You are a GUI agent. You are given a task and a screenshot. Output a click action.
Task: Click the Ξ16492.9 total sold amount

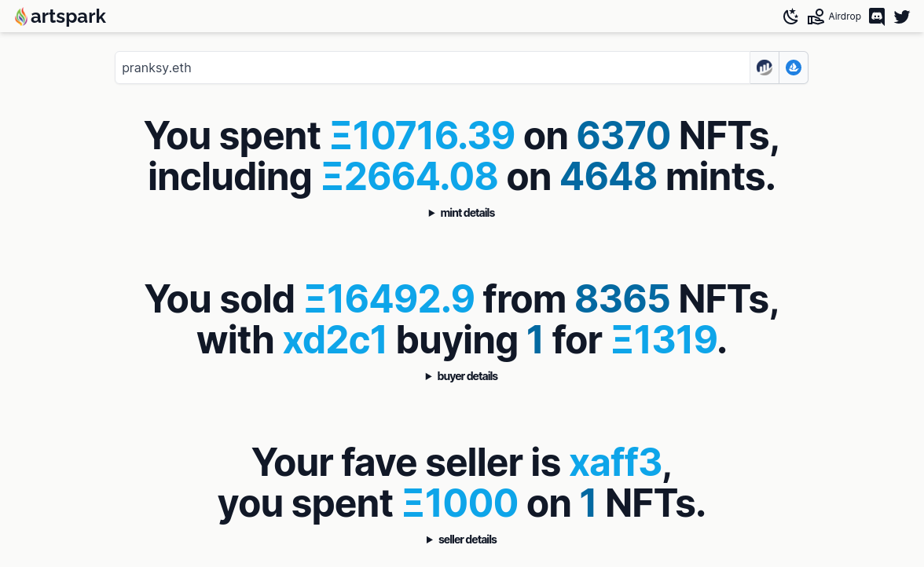click(390, 299)
